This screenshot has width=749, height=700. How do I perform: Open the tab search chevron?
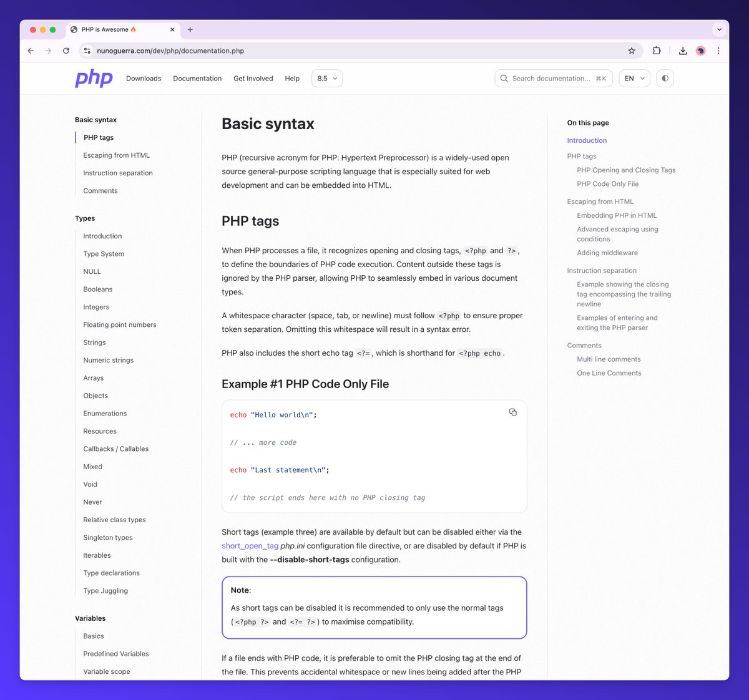click(x=719, y=29)
